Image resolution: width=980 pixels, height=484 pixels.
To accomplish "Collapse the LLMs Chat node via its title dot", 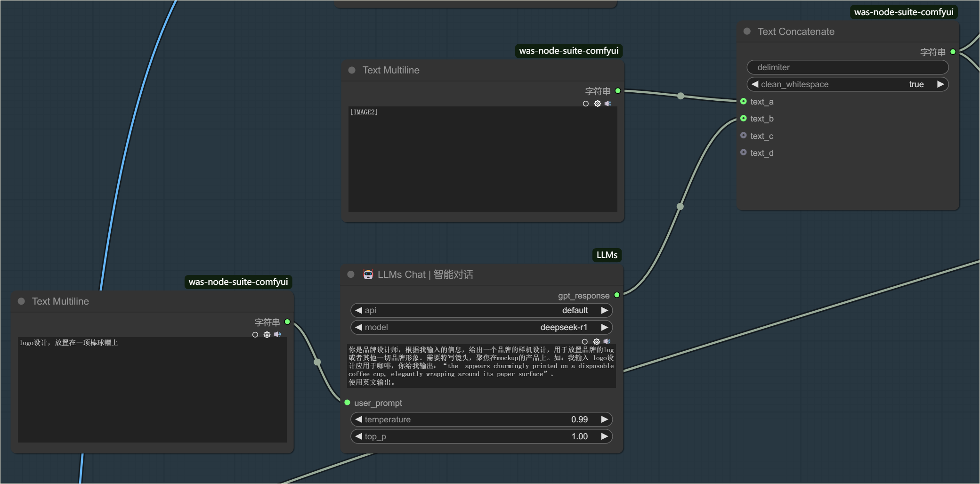I will pyautogui.click(x=351, y=274).
